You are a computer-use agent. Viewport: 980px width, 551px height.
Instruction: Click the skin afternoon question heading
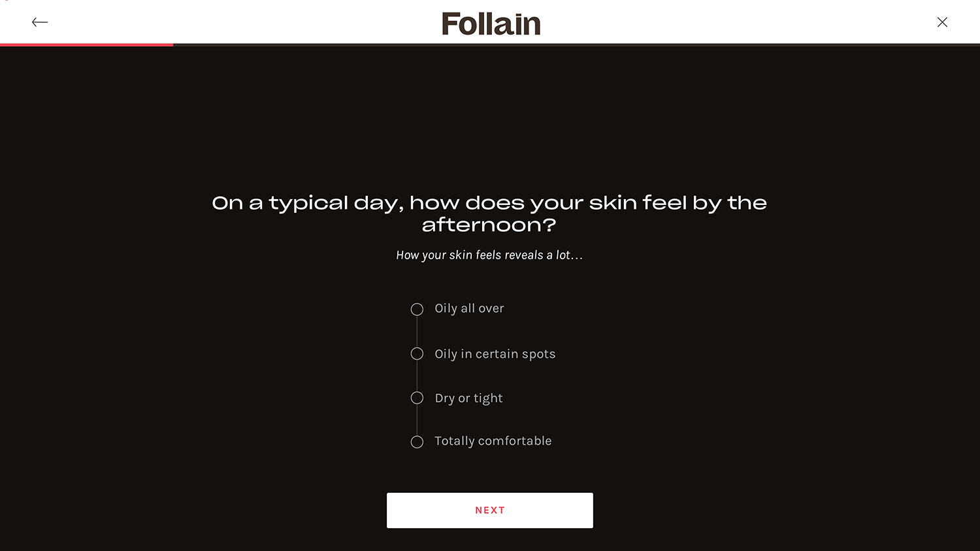tap(489, 203)
